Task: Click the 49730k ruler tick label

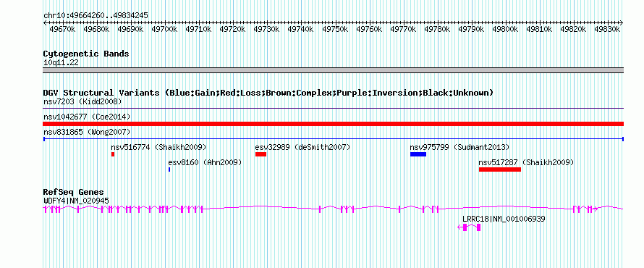Action: coord(266,29)
